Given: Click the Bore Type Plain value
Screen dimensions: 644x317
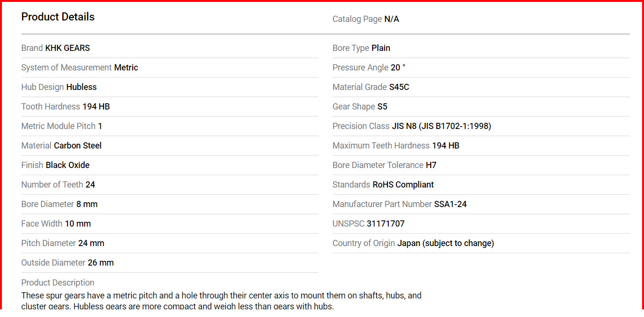Looking at the screenshot, I should pyautogui.click(x=381, y=48).
